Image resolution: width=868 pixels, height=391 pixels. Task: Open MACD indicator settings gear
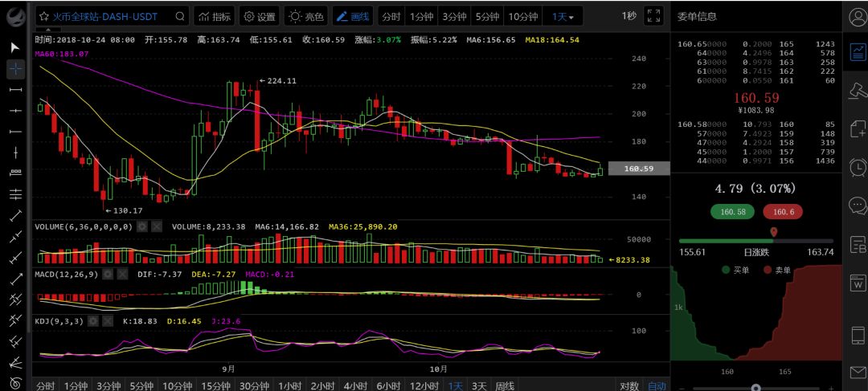(x=108, y=274)
